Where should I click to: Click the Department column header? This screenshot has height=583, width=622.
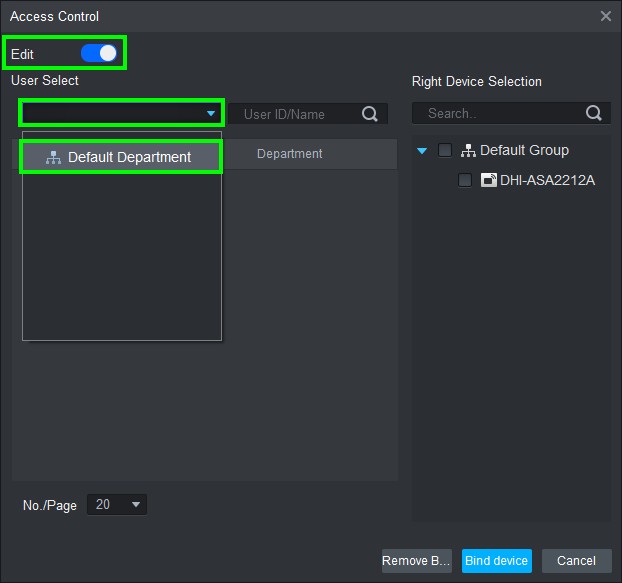289,154
